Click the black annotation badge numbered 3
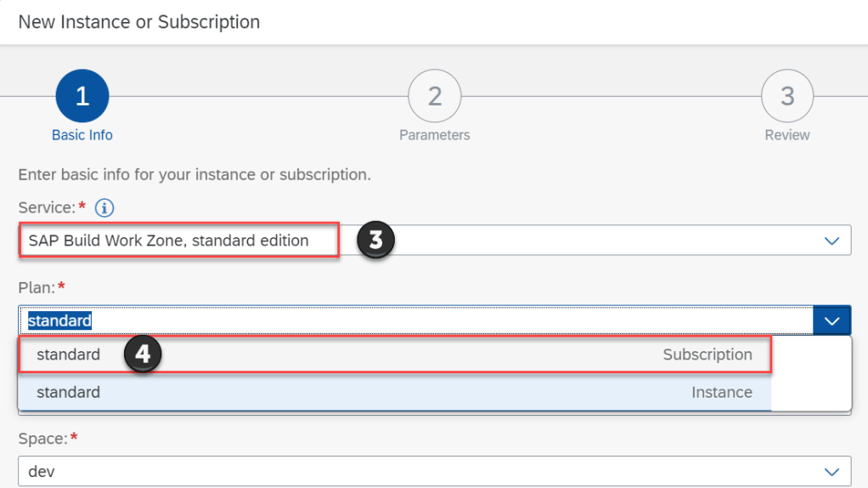 coord(375,241)
